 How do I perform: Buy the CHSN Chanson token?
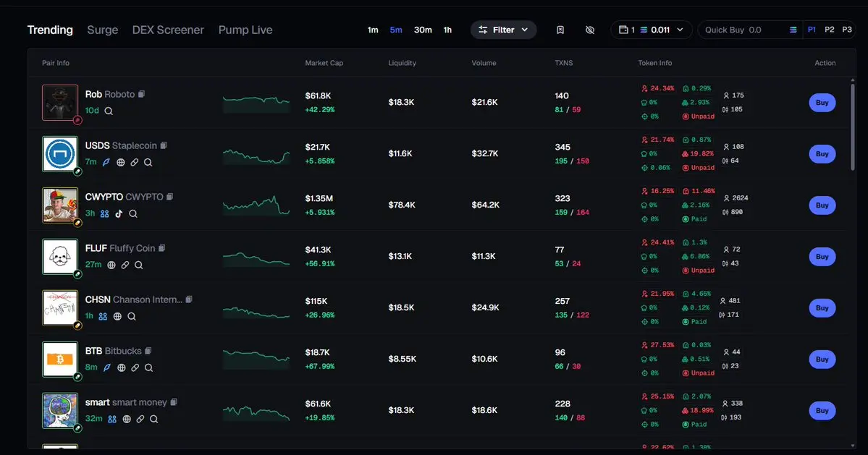pos(822,308)
